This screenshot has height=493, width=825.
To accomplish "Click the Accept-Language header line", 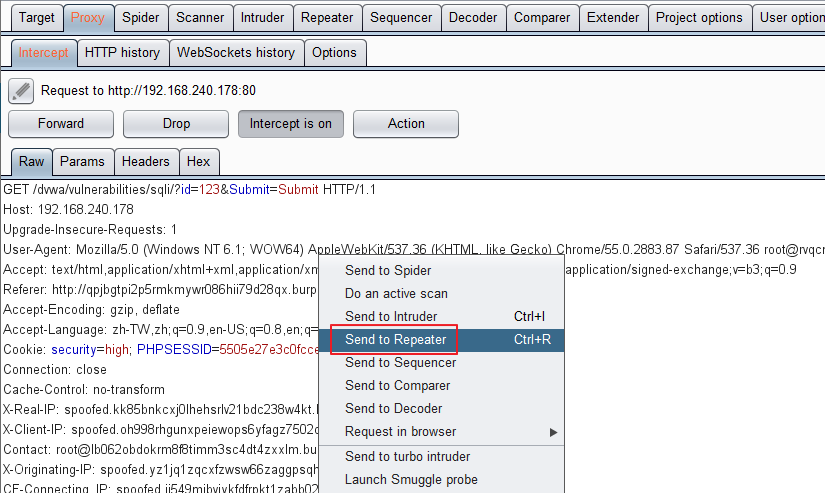I will (x=160, y=330).
